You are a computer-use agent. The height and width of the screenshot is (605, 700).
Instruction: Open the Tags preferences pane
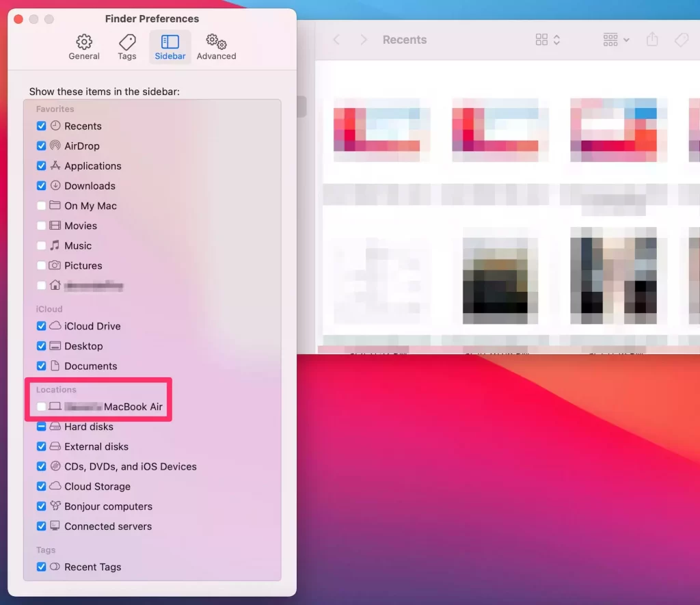pyautogui.click(x=127, y=42)
